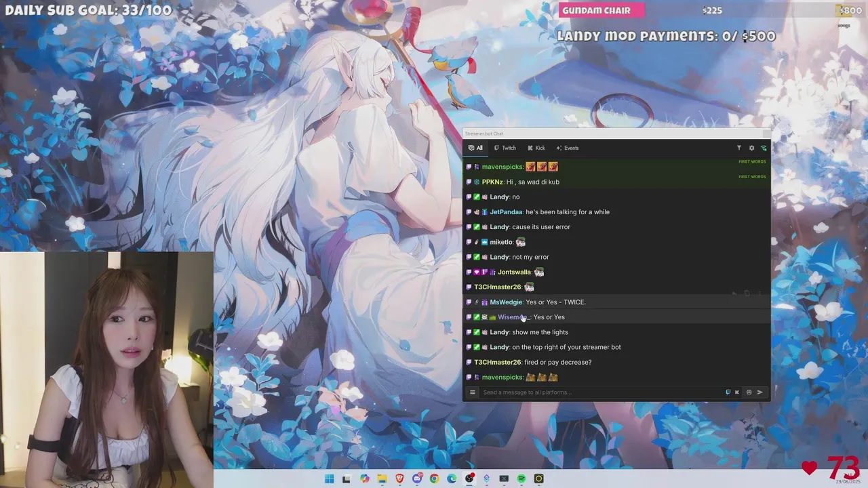This screenshot has height=488, width=868.
Task: Click the emote in miketlo's message
Action: tap(521, 242)
